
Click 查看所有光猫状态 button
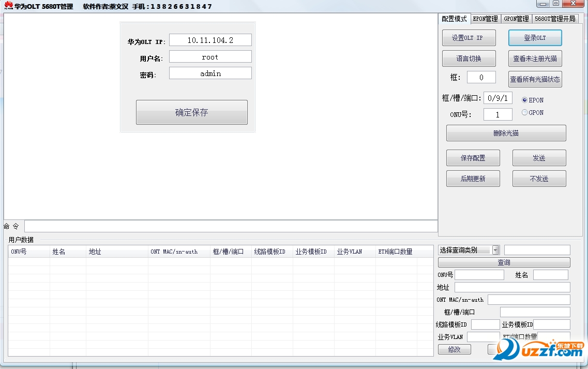[x=535, y=79]
